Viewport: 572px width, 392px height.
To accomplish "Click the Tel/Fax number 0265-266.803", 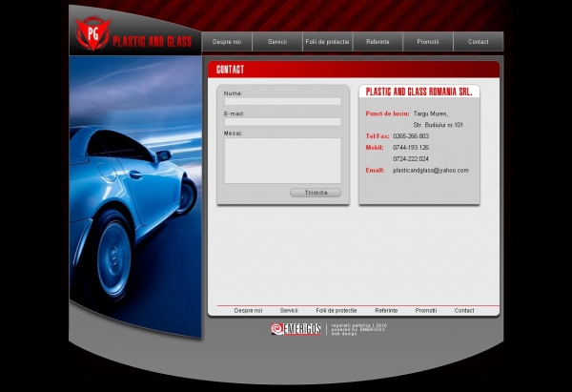I will coord(411,136).
